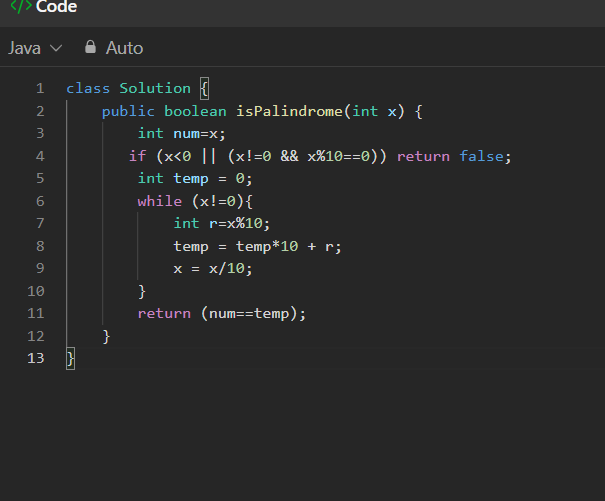Click the Auto label
Screen dimensions: 605x501
pos(124,48)
